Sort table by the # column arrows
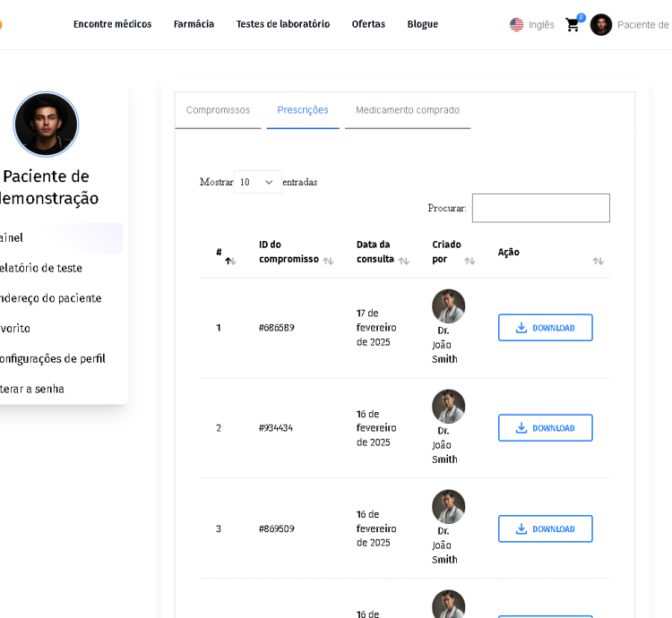Screen dimensions: 672x618 pos(230,261)
